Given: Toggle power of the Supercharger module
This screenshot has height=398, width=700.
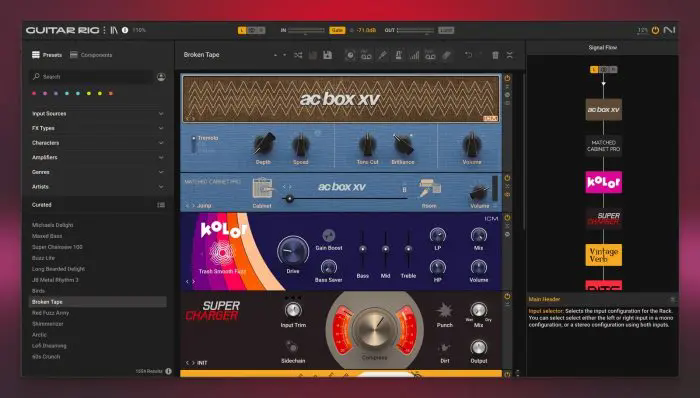Looking at the screenshot, I should click(x=507, y=296).
